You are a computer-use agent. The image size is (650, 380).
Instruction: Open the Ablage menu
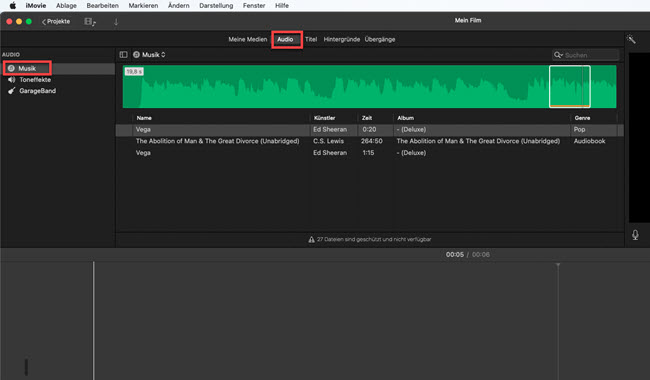pyautogui.click(x=66, y=5)
